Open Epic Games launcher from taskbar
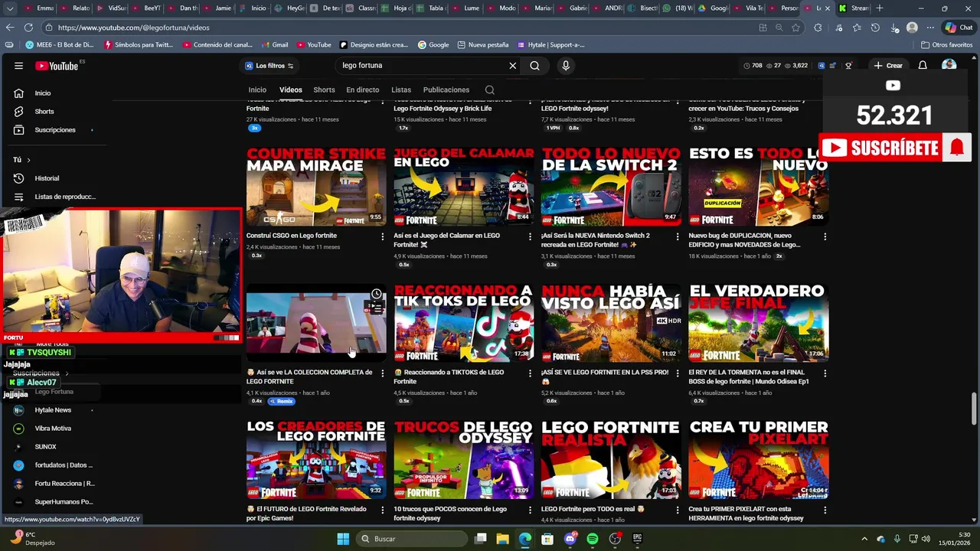This screenshot has width=980, height=551. [x=637, y=539]
